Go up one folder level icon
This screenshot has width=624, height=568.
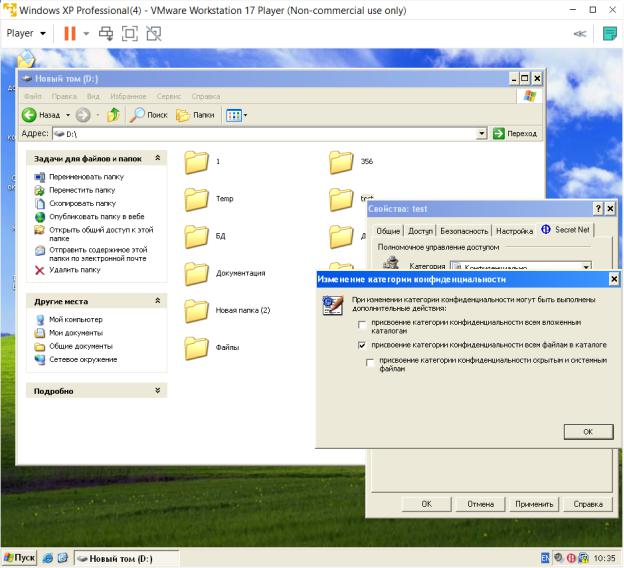tap(113, 115)
